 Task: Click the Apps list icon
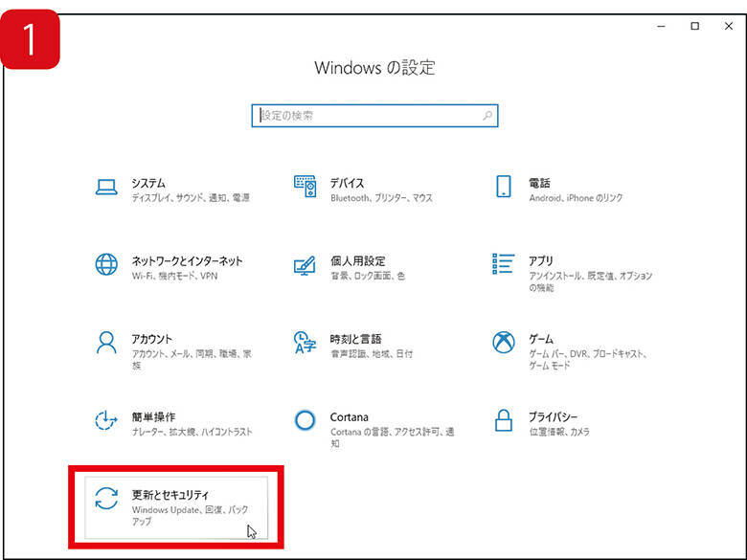503,265
